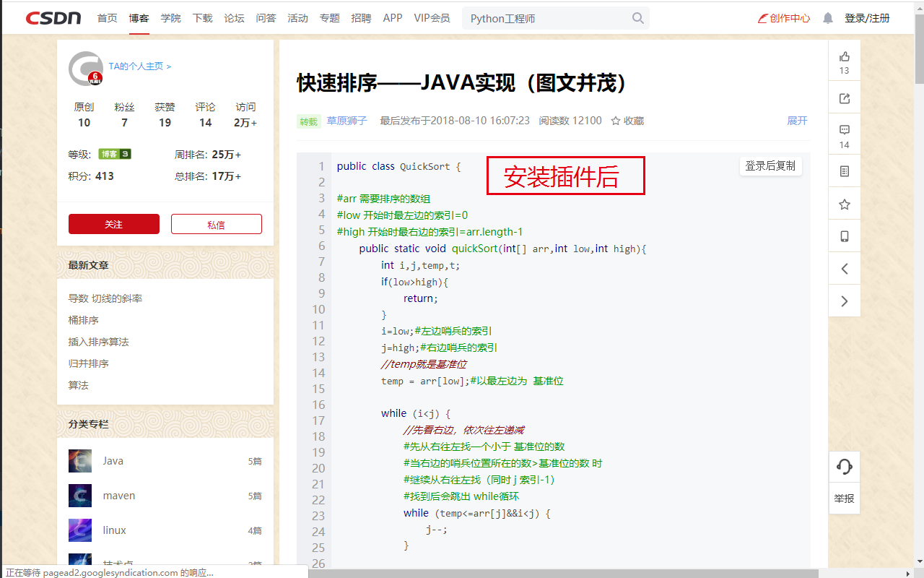Open the 专题 nav item
The width and height of the screenshot is (924, 578).
click(x=329, y=18)
